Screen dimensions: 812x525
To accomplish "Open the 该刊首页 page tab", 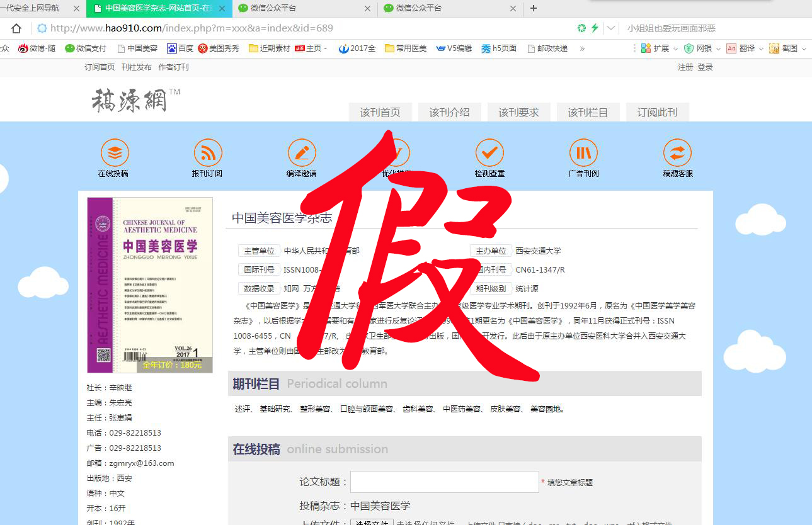I will 380,113.
